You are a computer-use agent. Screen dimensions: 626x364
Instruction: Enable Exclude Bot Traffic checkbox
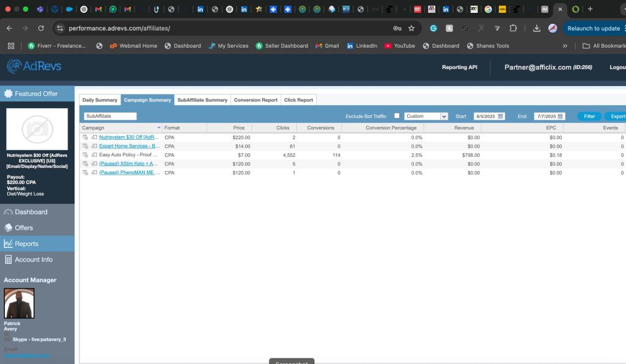tap(397, 116)
